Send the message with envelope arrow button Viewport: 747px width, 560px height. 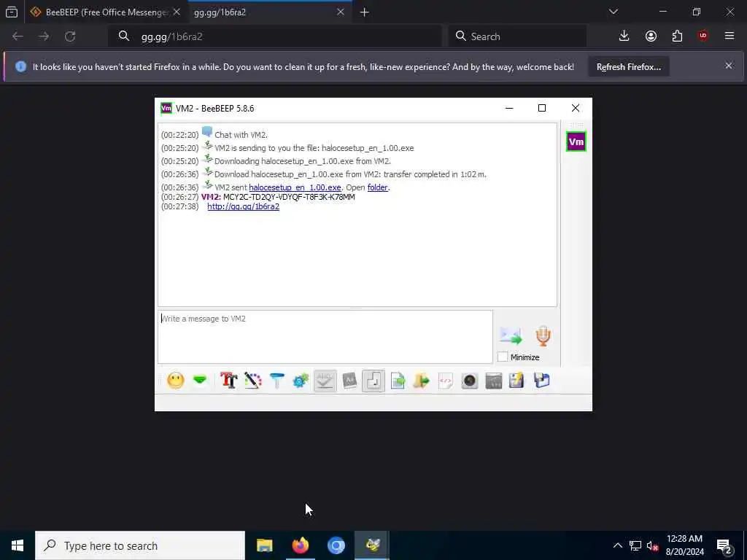tap(511, 335)
